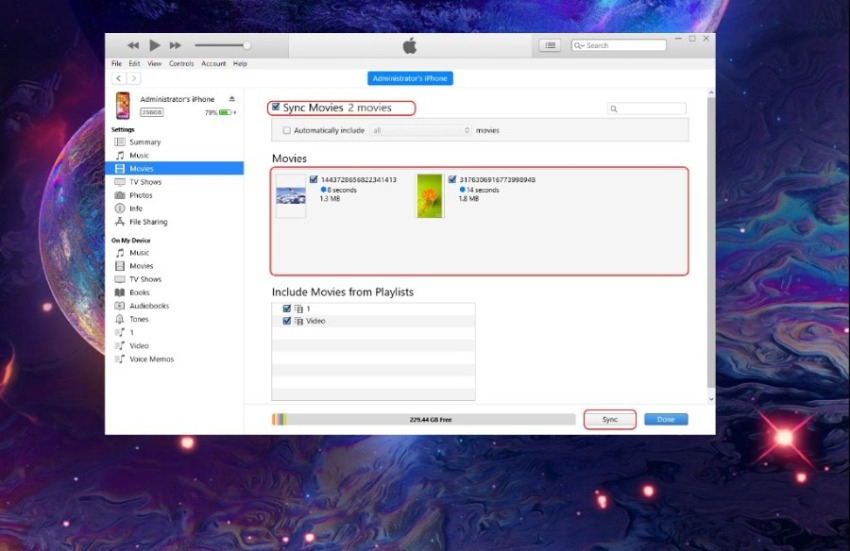
Task: Click the 79% battery indicator
Action: 221,112
